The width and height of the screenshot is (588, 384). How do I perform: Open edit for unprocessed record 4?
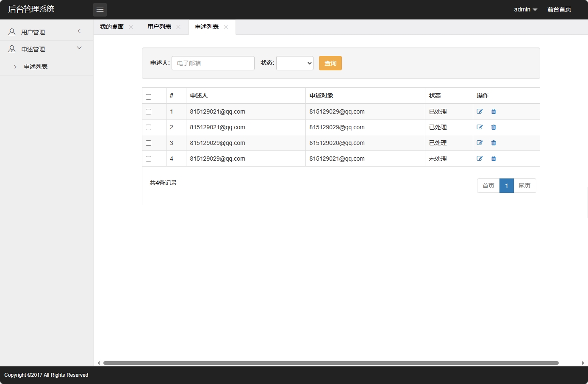(x=480, y=159)
